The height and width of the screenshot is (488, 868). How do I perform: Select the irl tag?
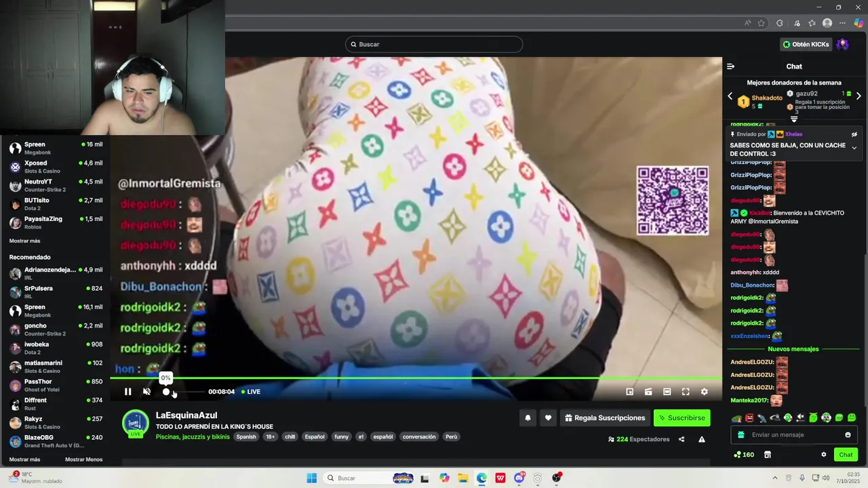click(361, 436)
